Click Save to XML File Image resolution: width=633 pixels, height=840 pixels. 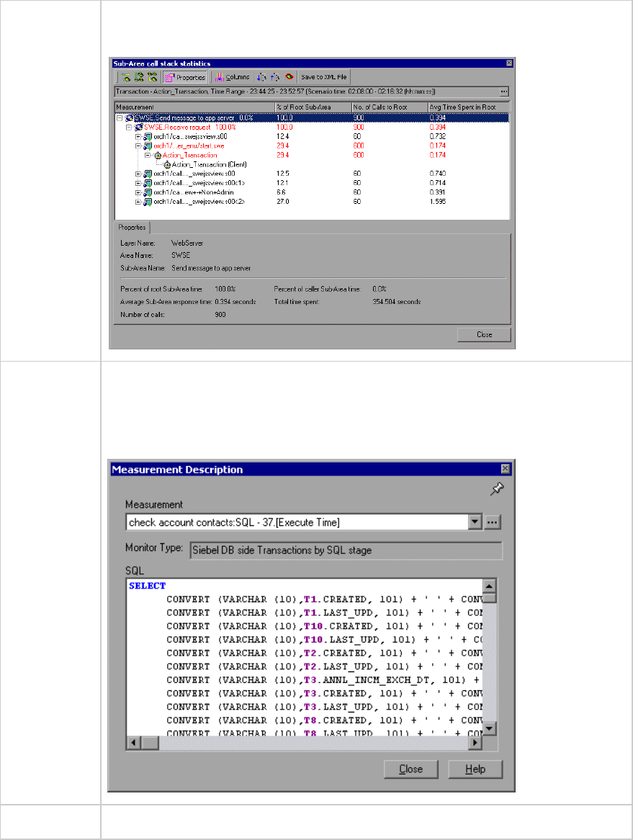[x=324, y=77]
